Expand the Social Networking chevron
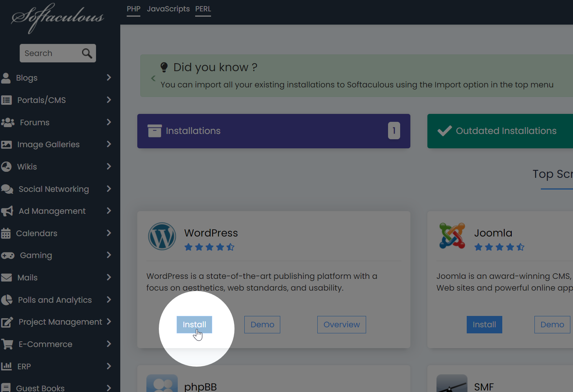The width and height of the screenshot is (573, 392). click(109, 189)
